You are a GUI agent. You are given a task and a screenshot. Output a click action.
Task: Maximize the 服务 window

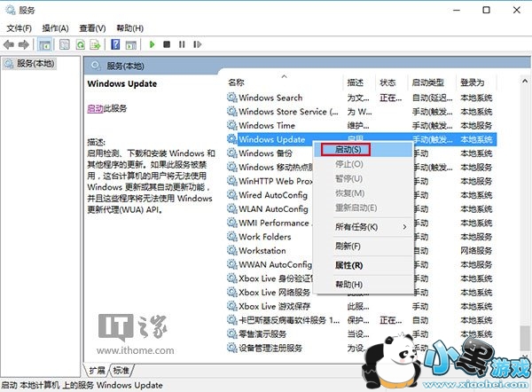coord(486,10)
